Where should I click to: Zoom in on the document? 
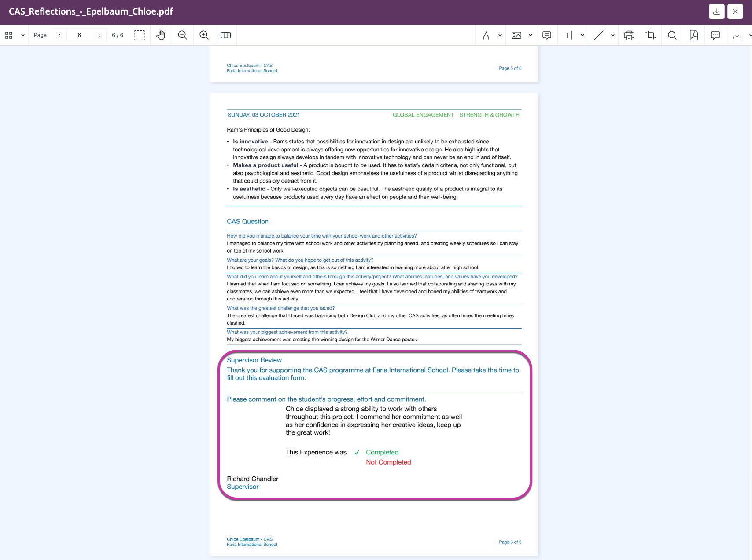pyautogui.click(x=204, y=35)
